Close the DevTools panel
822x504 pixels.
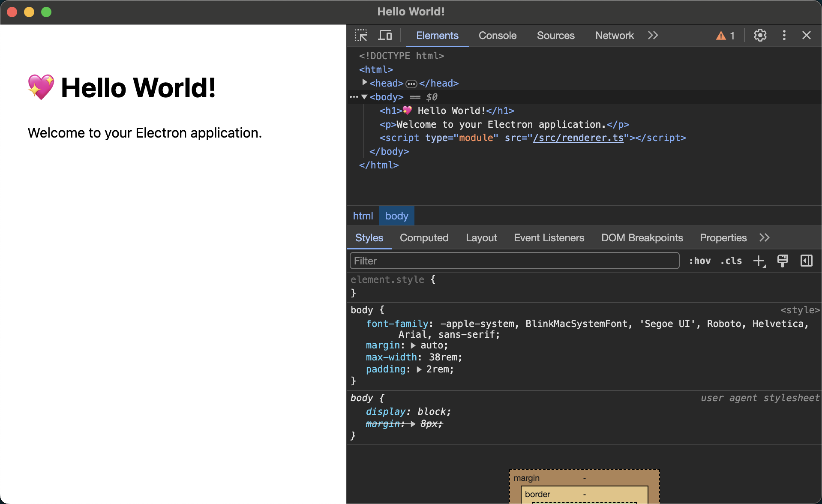tap(807, 36)
